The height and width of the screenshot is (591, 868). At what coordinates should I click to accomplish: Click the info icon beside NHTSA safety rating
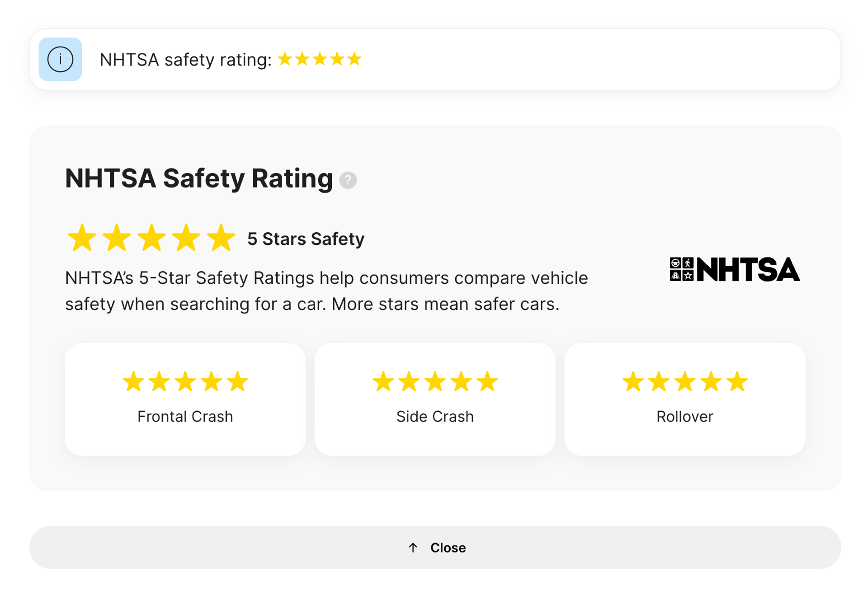pos(61,59)
